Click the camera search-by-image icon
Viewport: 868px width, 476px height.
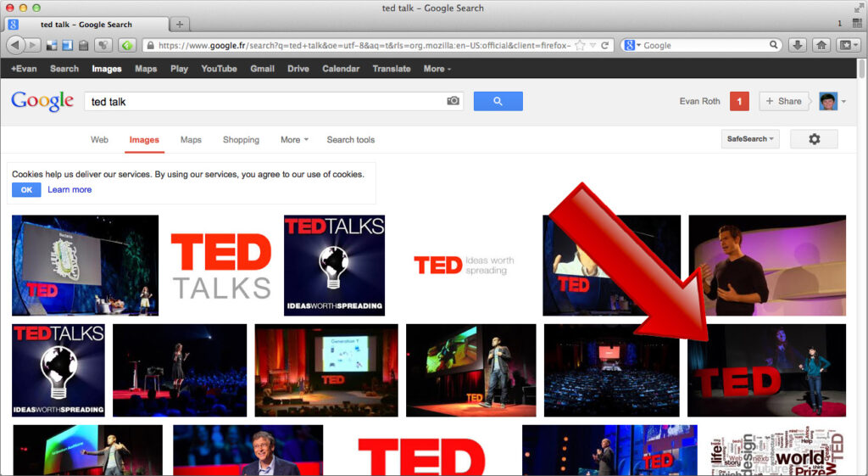pos(453,101)
